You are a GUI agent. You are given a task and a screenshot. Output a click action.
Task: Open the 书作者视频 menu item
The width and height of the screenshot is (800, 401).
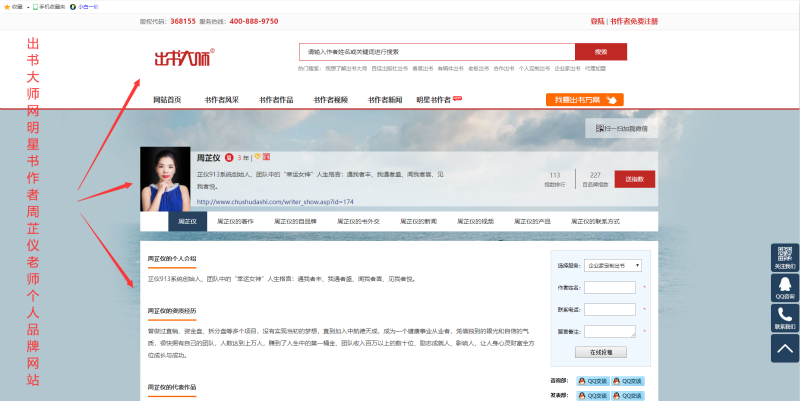(330, 100)
